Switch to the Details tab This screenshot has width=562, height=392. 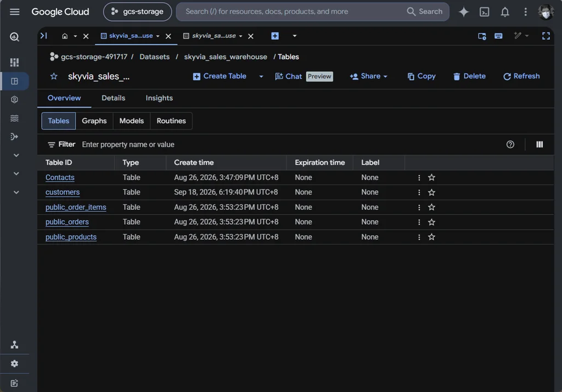point(113,98)
